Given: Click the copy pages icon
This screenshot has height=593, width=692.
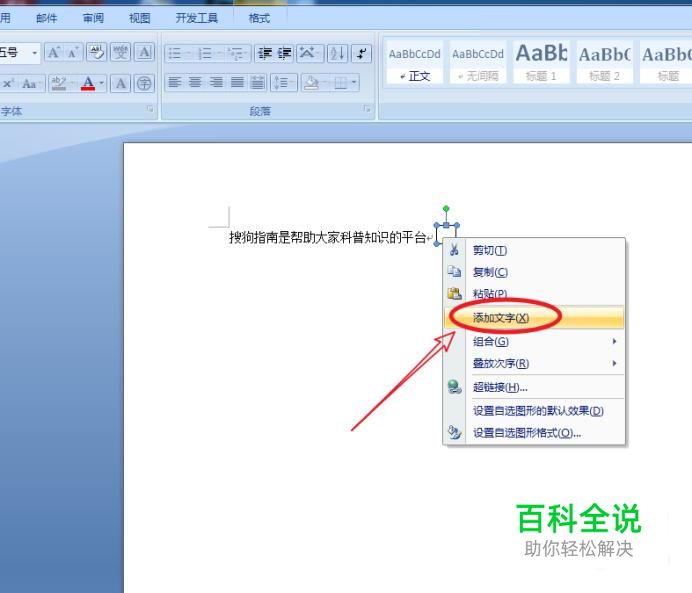Looking at the screenshot, I should click(454, 271).
